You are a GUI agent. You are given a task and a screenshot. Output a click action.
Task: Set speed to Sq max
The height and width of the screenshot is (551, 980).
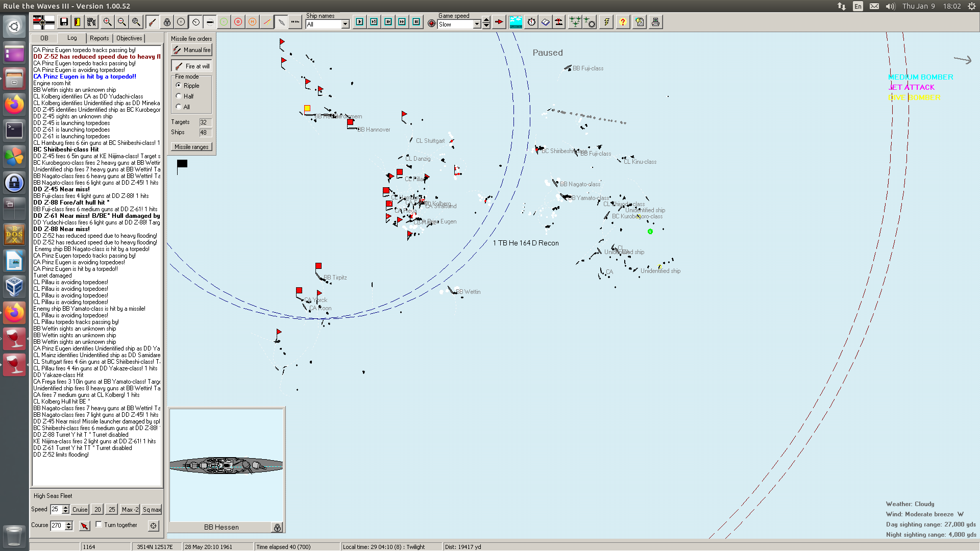pyautogui.click(x=152, y=510)
